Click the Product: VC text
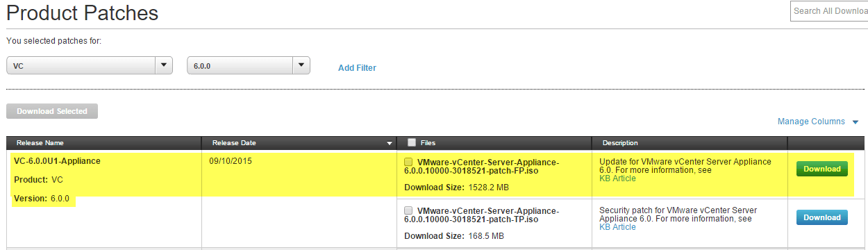The height and width of the screenshot is (250, 868). tap(38, 179)
